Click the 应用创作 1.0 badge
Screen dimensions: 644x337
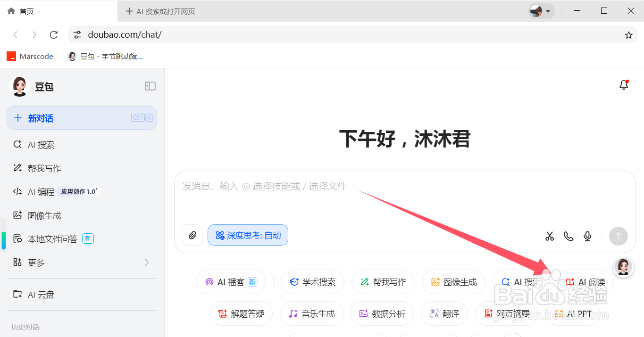pos(79,191)
